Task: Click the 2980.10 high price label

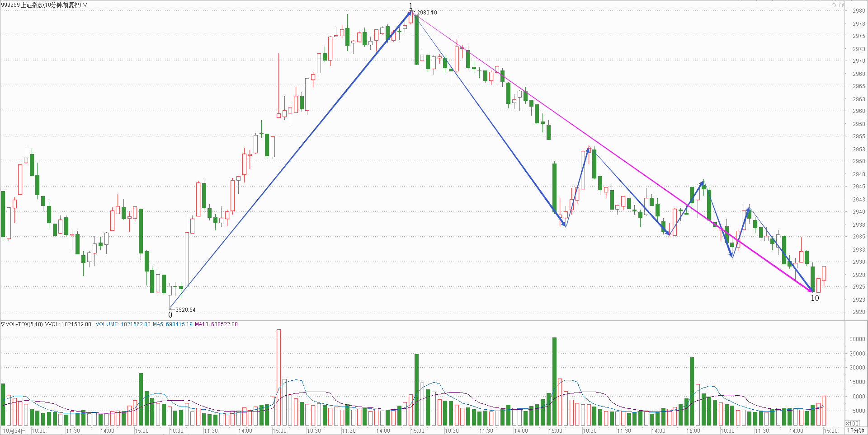Action: pos(427,13)
